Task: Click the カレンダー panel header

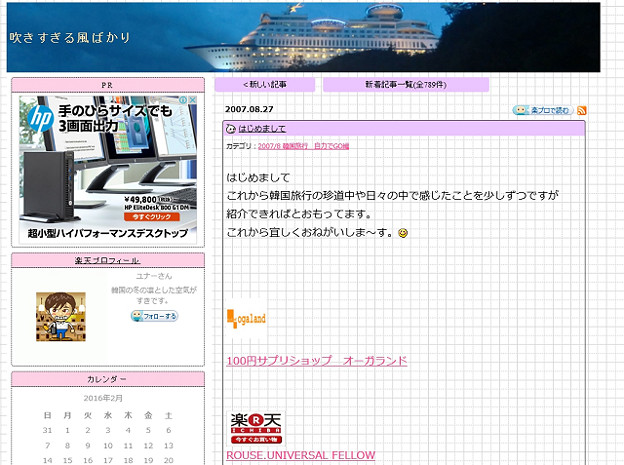Action: pos(108,379)
